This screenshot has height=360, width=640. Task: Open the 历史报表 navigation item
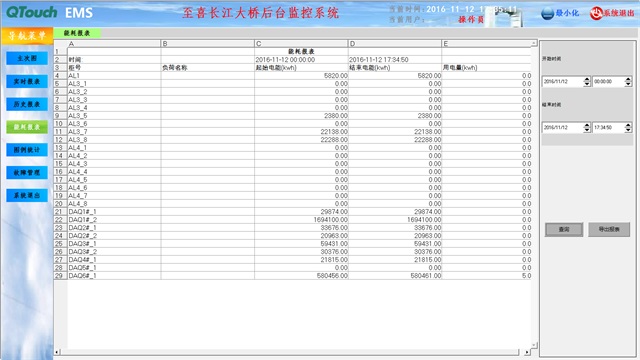click(27, 104)
